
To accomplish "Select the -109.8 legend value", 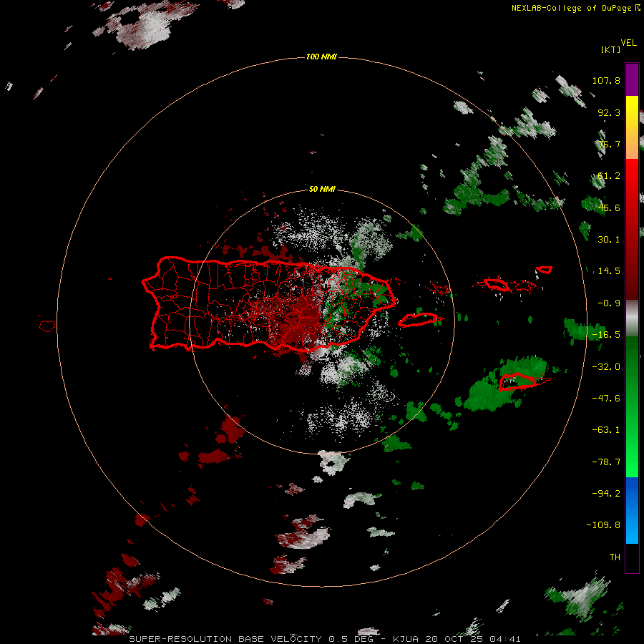I will point(603,525).
